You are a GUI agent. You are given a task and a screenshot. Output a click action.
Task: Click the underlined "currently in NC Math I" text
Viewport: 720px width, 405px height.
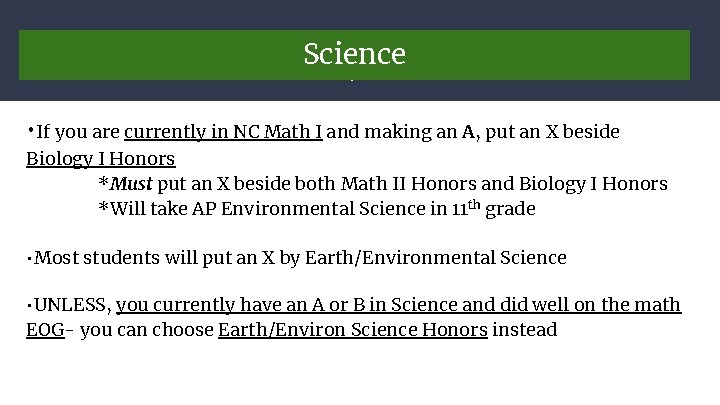click(223, 132)
